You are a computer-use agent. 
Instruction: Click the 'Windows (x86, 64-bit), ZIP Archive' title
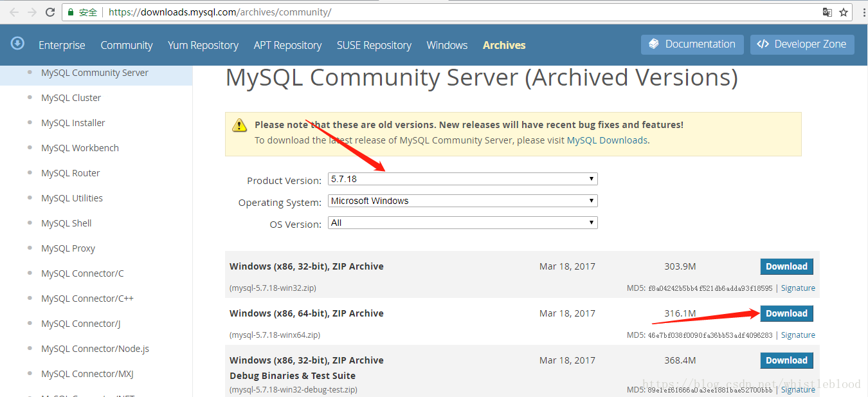click(x=307, y=313)
